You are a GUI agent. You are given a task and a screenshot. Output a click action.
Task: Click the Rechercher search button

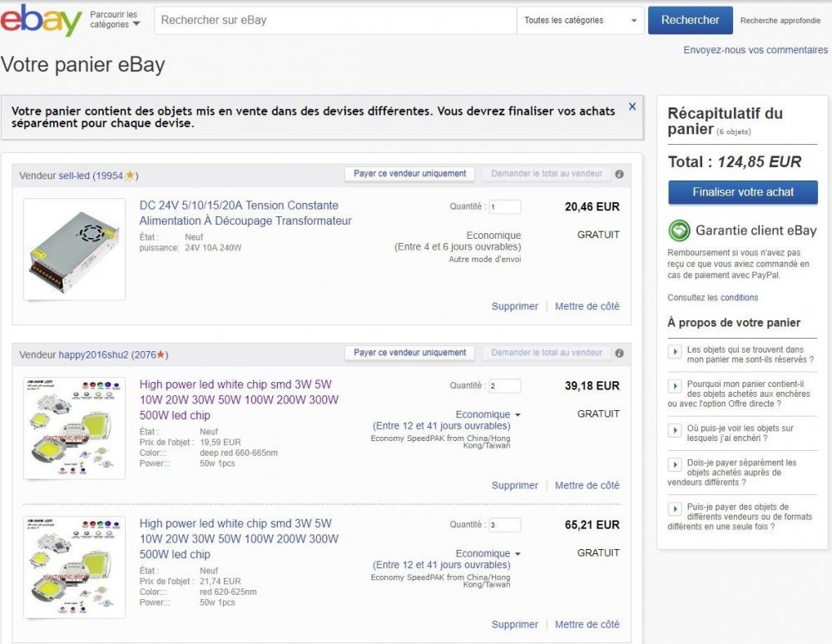[x=690, y=20]
